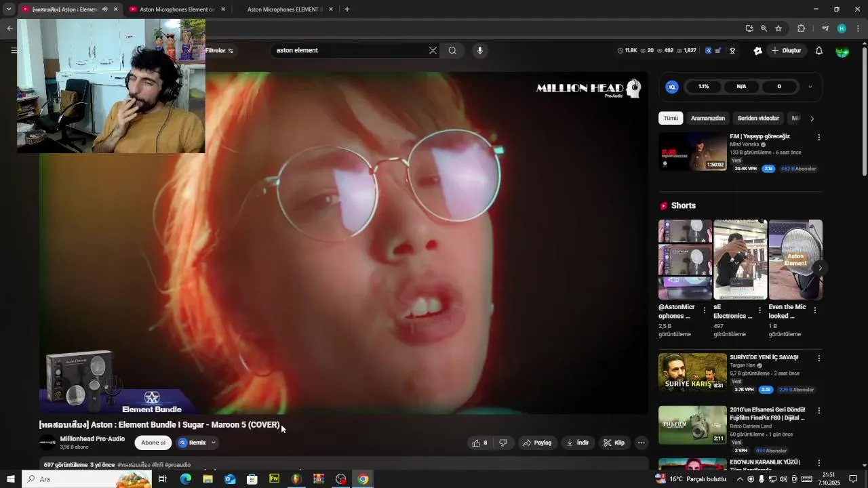Open Chrome zoom magnifier in address bar
Viewport: 868px width, 488px height.
pyautogui.click(x=764, y=28)
